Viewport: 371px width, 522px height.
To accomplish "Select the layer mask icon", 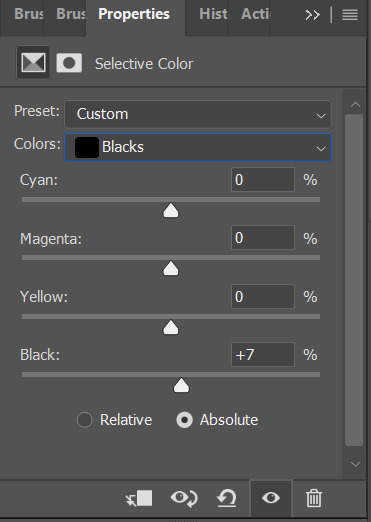I will coord(69,63).
